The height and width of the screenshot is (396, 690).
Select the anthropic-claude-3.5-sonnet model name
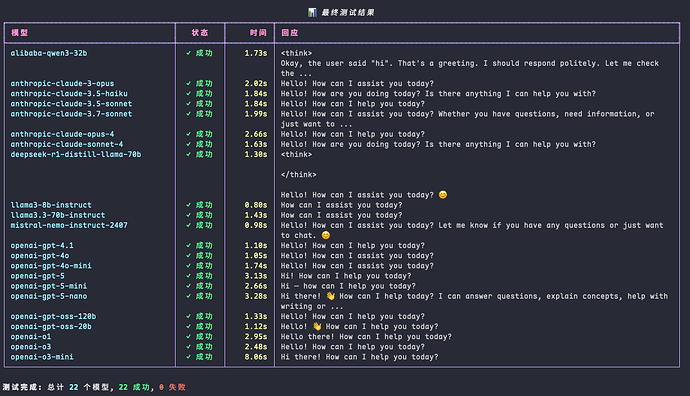(71, 103)
